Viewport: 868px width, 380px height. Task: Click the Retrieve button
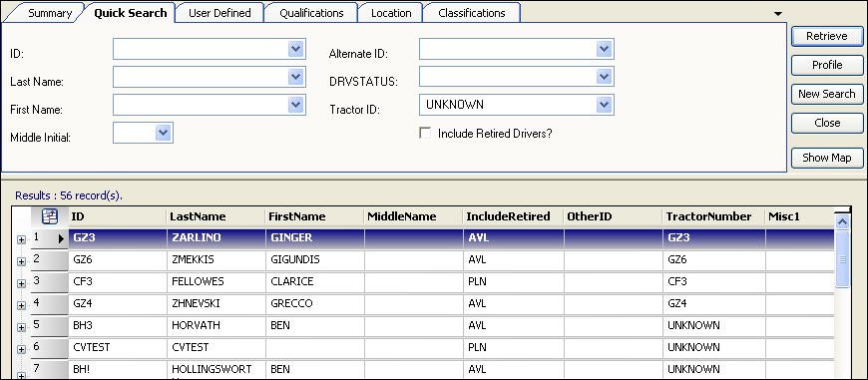827,37
